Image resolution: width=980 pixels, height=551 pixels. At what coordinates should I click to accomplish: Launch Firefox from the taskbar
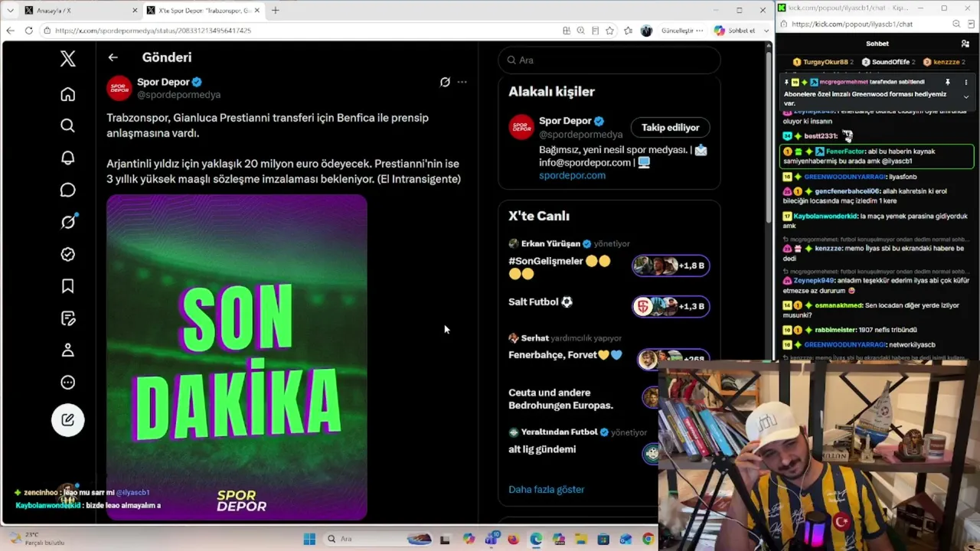pos(513,539)
